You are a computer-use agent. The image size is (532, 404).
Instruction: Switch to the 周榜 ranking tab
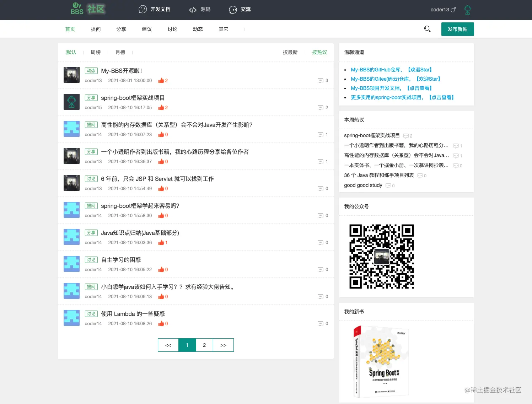[96, 52]
